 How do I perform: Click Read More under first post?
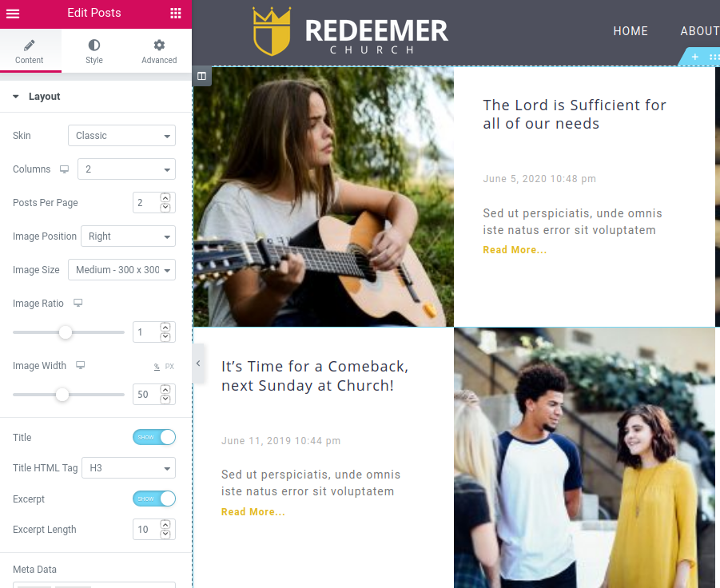[515, 250]
